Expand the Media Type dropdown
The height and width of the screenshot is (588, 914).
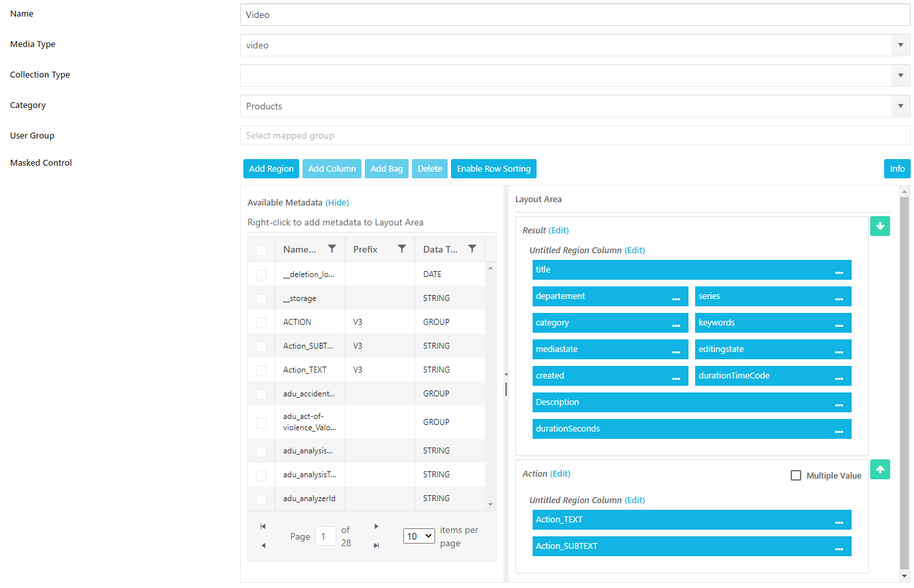point(900,45)
